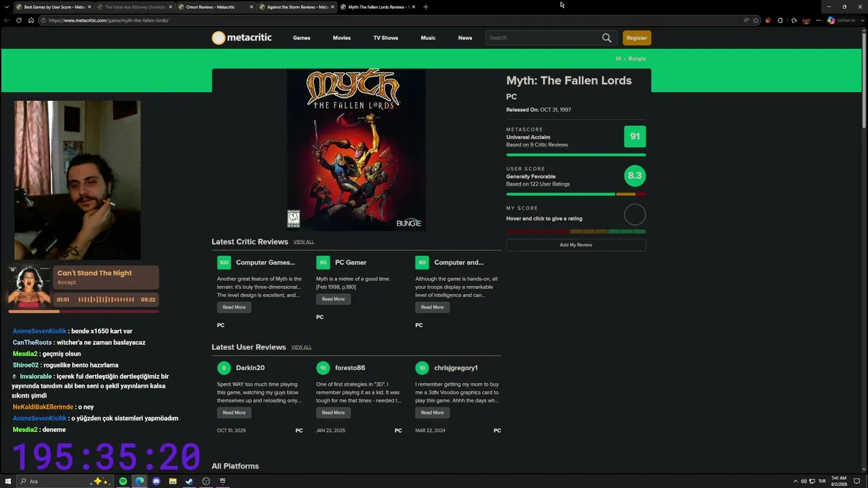Open a new browser tab
Image resolution: width=868 pixels, height=488 pixels.
pyautogui.click(x=425, y=7)
